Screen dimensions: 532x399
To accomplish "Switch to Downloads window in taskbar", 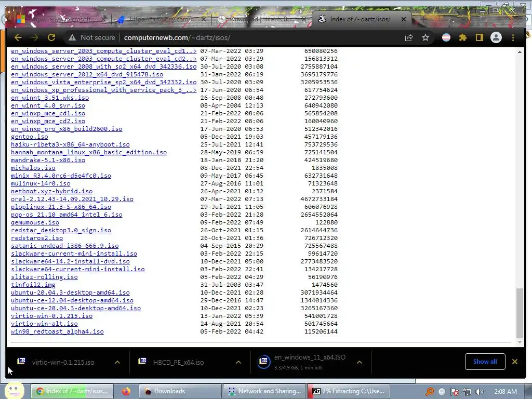I will [x=180, y=391].
